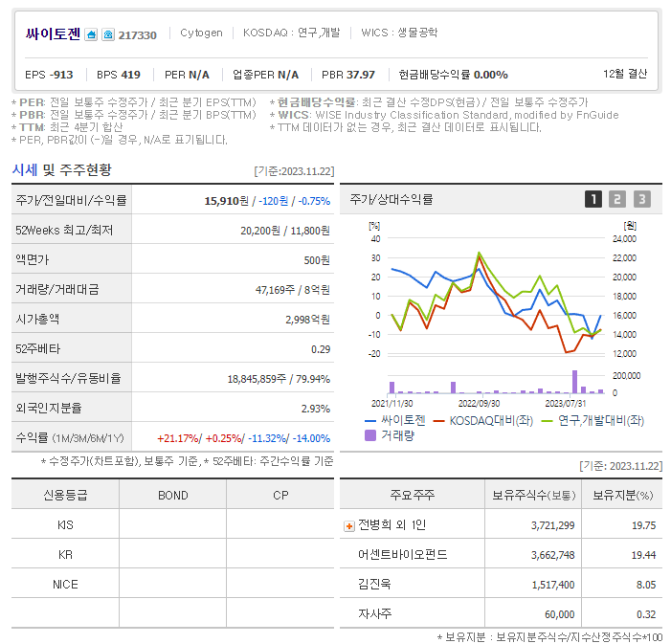Image resolution: width=671 pixels, height=644 pixels.
Task: Select volume 47,169주 / 8억원
Action: (x=293, y=290)
